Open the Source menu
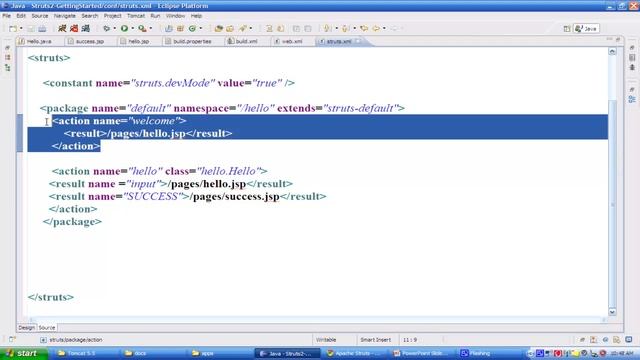 click(40, 16)
